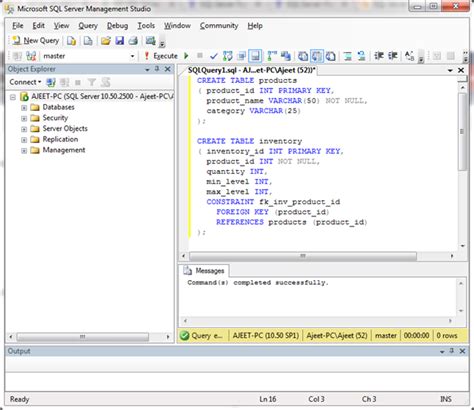Image resolution: width=474 pixels, height=410 pixels.
Task: Open the Help menu
Action: (x=255, y=26)
